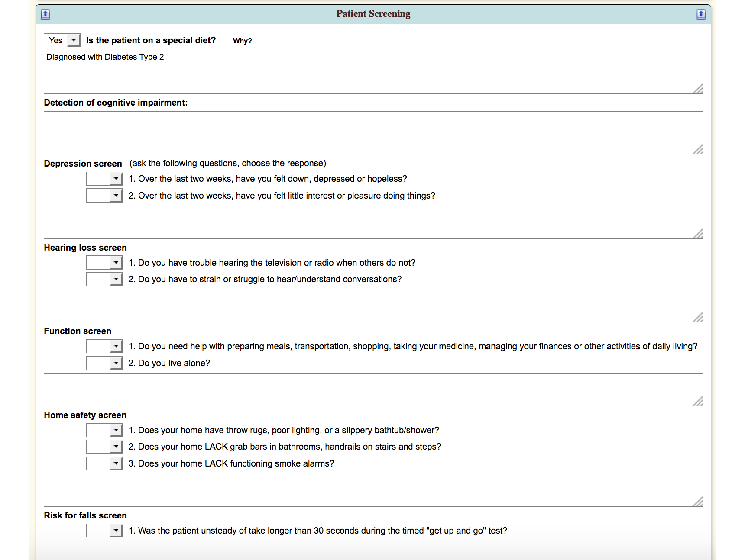Click the cognitive impairment text area
Viewport: 745px width, 560px height.
point(373,133)
